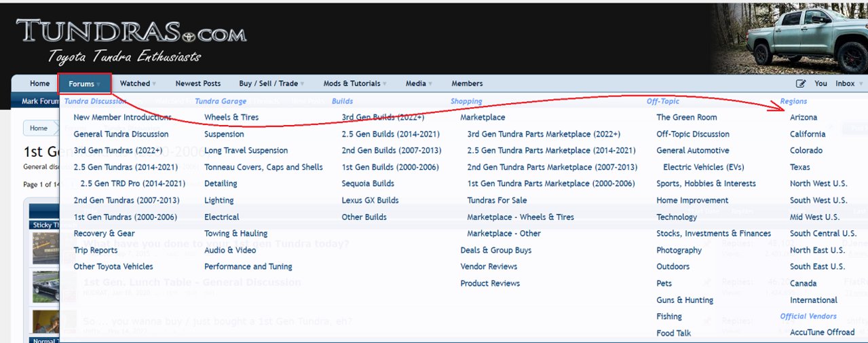
Task: Open 2.5 Gen Tundras (2014-2021) forum
Action: coord(126,167)
